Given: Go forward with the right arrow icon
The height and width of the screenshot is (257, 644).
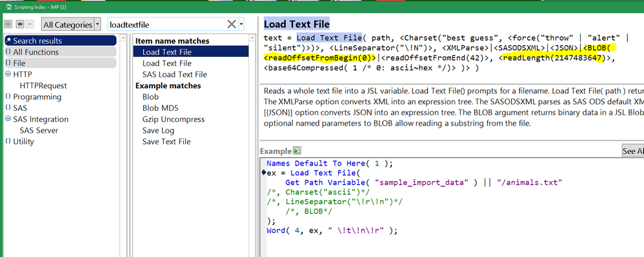Looking at the screenshot, I should 29,24.
